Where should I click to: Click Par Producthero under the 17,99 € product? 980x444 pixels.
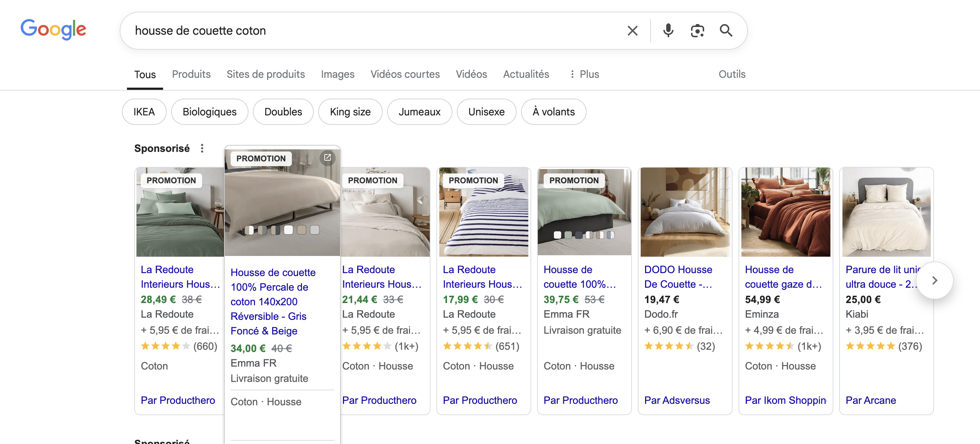point(480,400)
